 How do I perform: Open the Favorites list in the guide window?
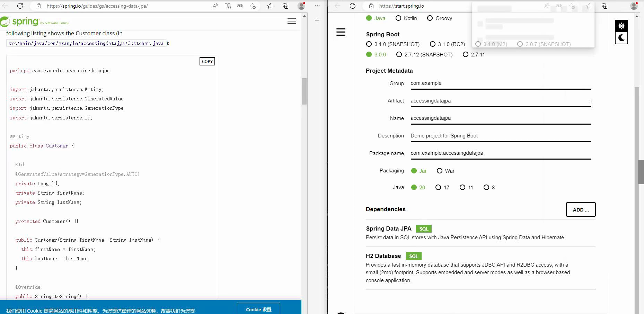pyautogui.click(x=270, y=6)
